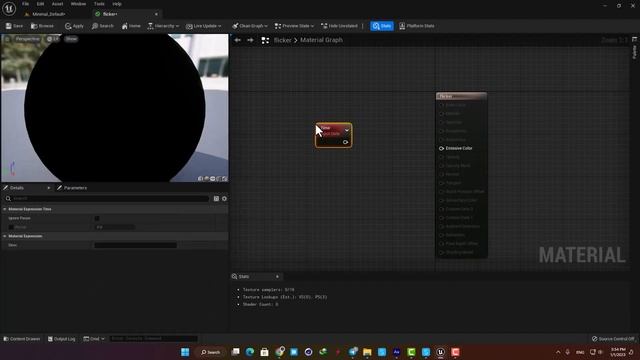
Task: Enable the Period override checkbox
Action: pyautogui.click(x=11, y=227)
